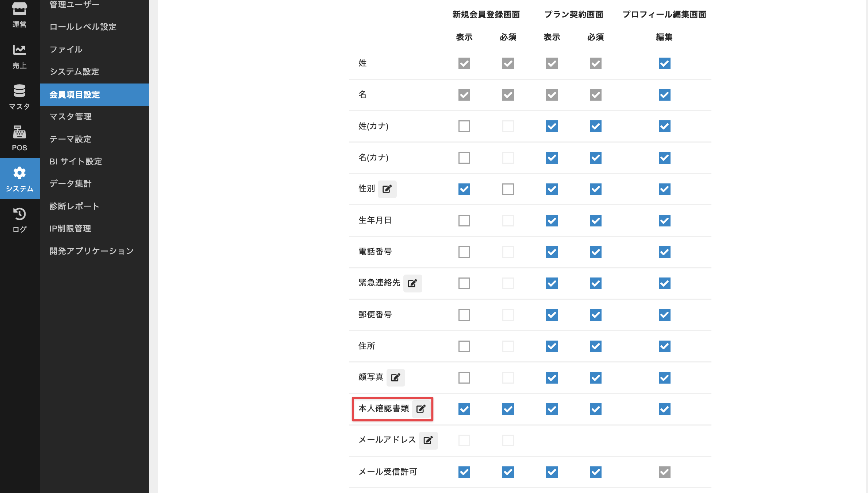Click the edit icon next to 性別
The width and height of the screenshot is (868, 493).
387,189
